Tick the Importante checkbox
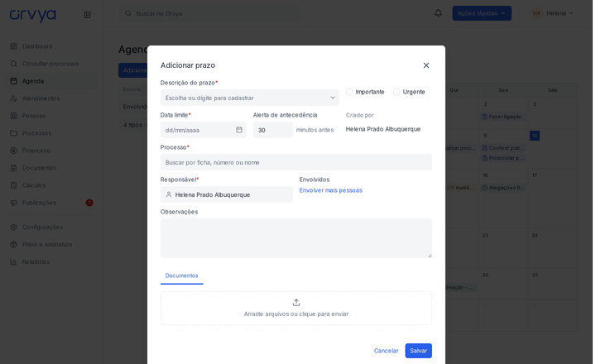The image size is (596, 364). [x=349, y=92]
